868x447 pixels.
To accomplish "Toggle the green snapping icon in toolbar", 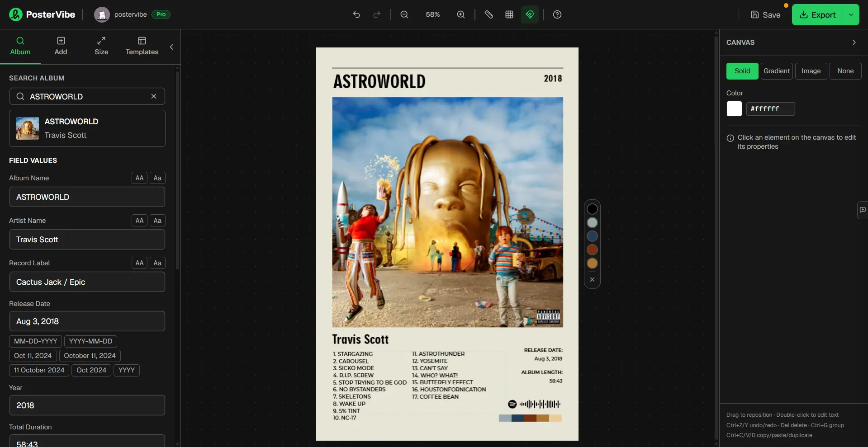I will click(530, 14).
